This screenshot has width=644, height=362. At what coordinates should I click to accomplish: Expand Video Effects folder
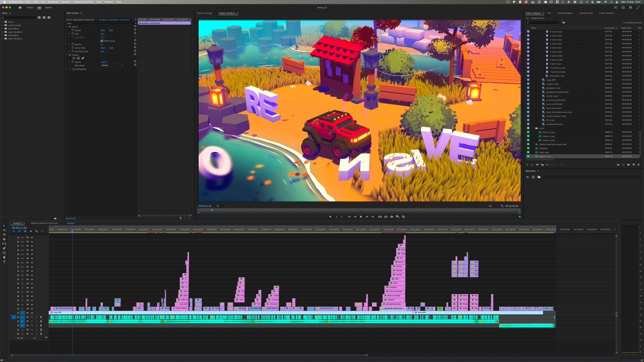3,35
